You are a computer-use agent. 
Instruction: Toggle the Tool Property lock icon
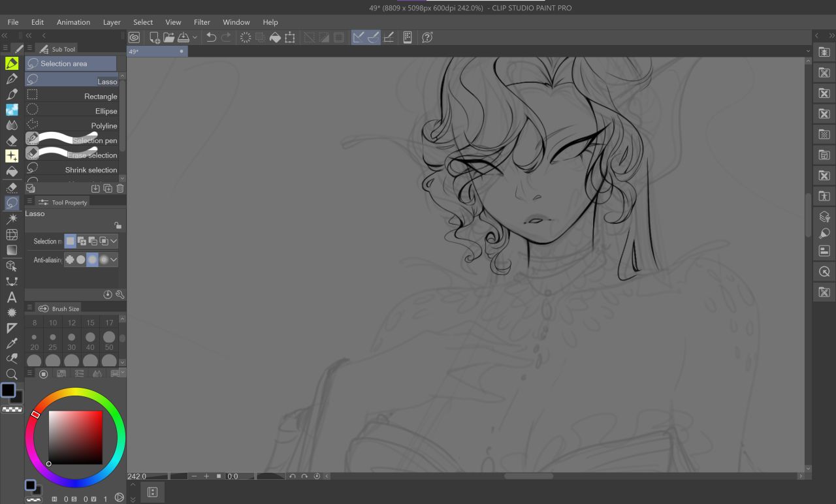(x=118, y=225)
